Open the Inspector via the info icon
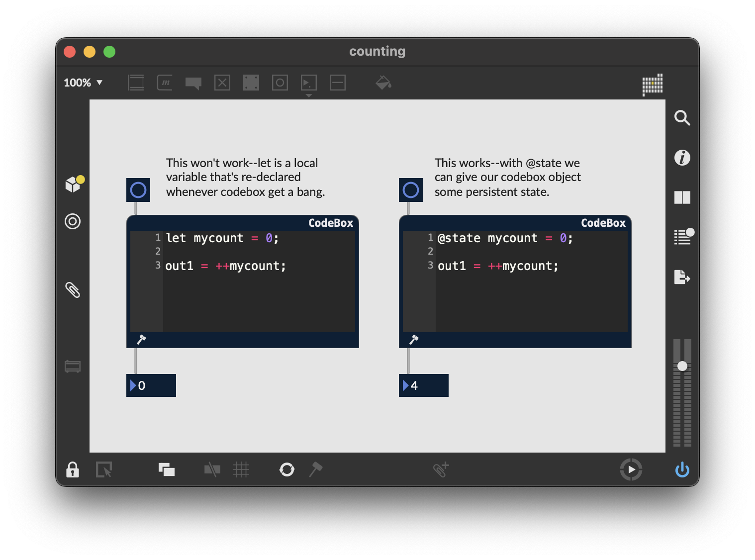 click(682, 158)
